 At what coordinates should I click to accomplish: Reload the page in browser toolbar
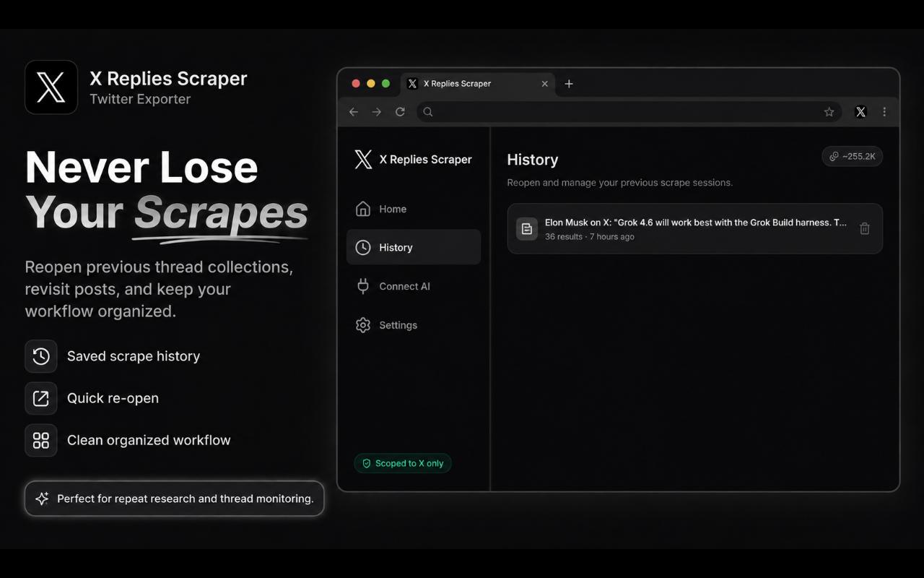click(400, 111)
